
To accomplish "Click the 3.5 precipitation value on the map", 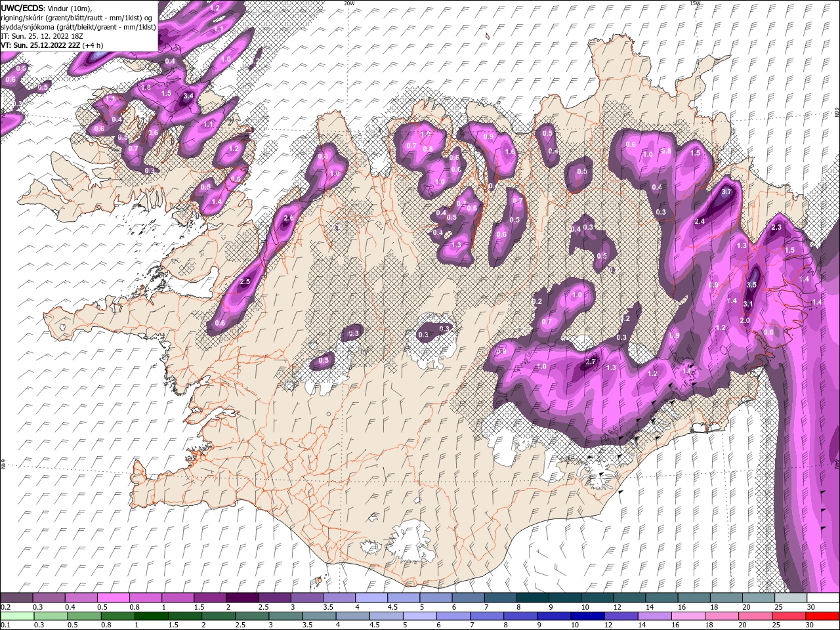I will coord(752,285).
